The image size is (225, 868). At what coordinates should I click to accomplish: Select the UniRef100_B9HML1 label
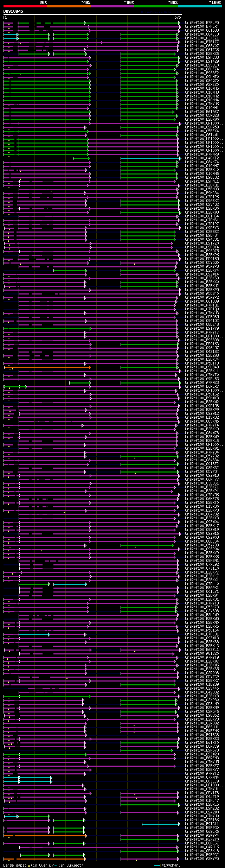tap(202, 181)
